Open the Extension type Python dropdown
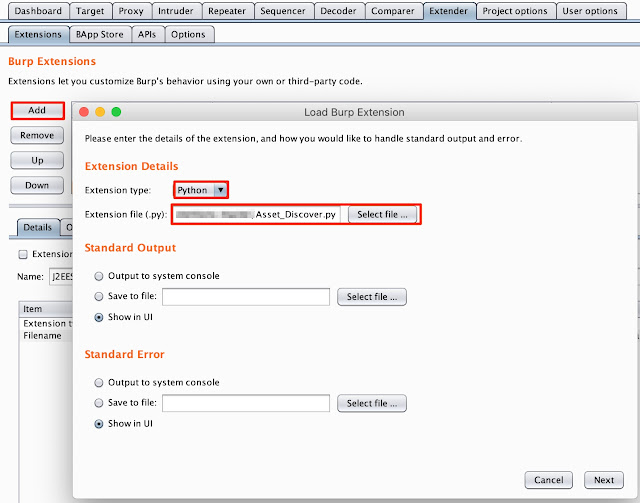 [x=201, y=190]
